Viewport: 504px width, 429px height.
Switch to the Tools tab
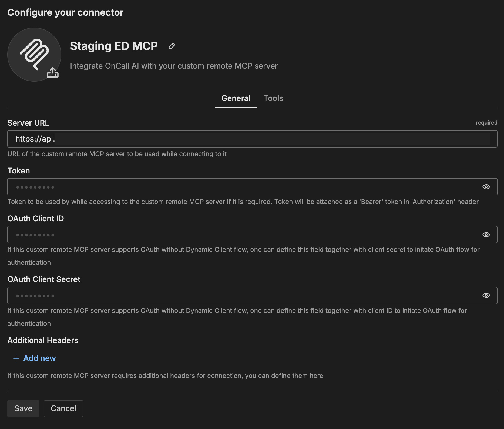[x=273, y=98]
